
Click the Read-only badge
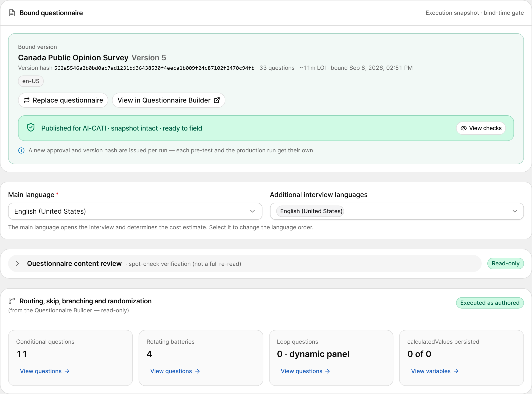[505, 263]
